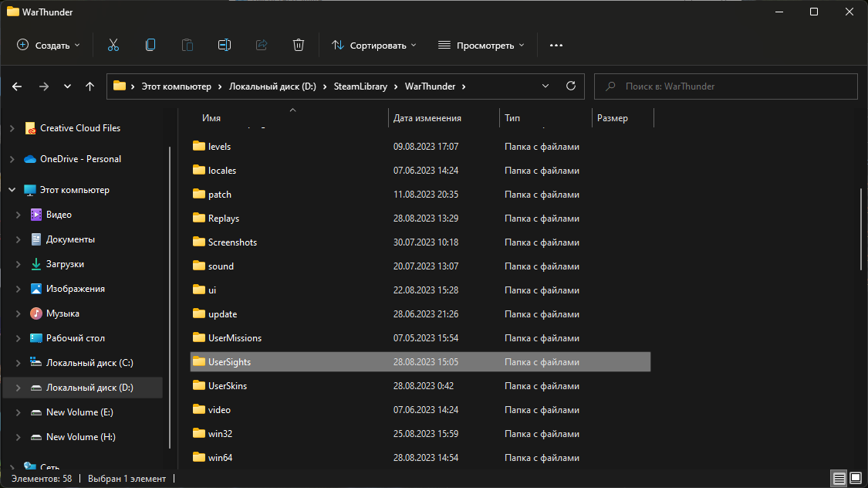
Task: Click the search box Поиск в: WarThunder
Action: pos(725,86)
